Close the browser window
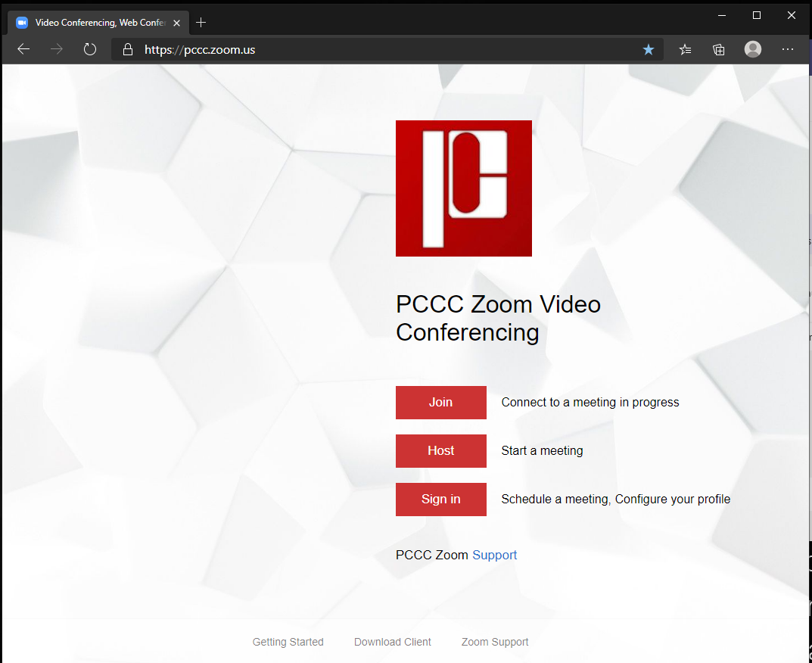 792,16
